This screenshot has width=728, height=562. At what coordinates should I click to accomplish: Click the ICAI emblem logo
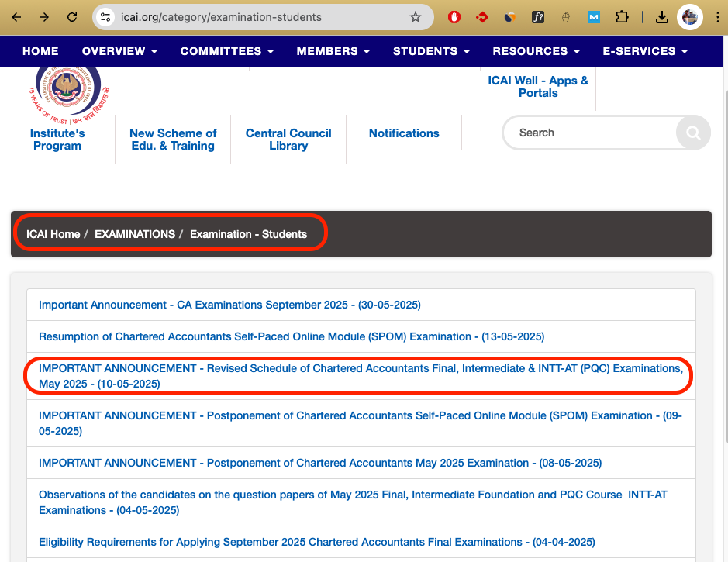point(69,95)
